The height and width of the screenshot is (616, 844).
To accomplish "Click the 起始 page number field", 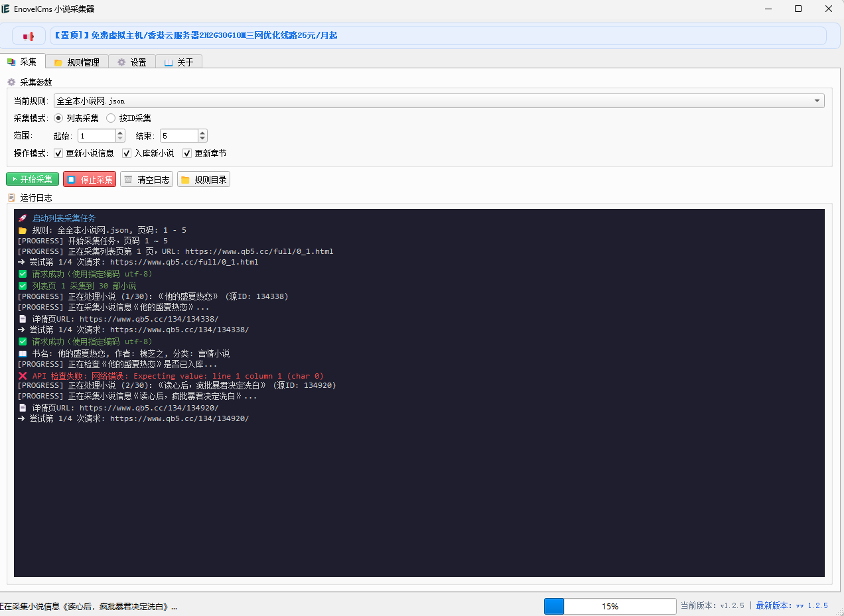I will 97,135.
